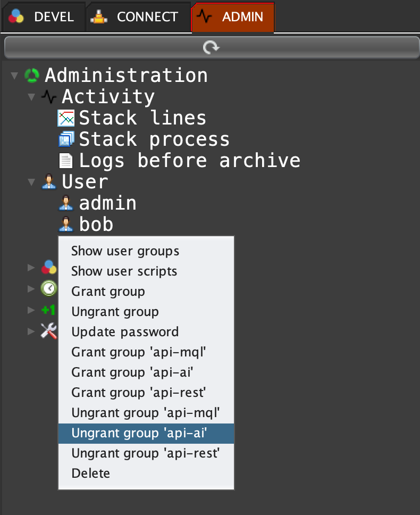Click the Logs before archive document icon
The image size is (420, 515).
[66, 161]
